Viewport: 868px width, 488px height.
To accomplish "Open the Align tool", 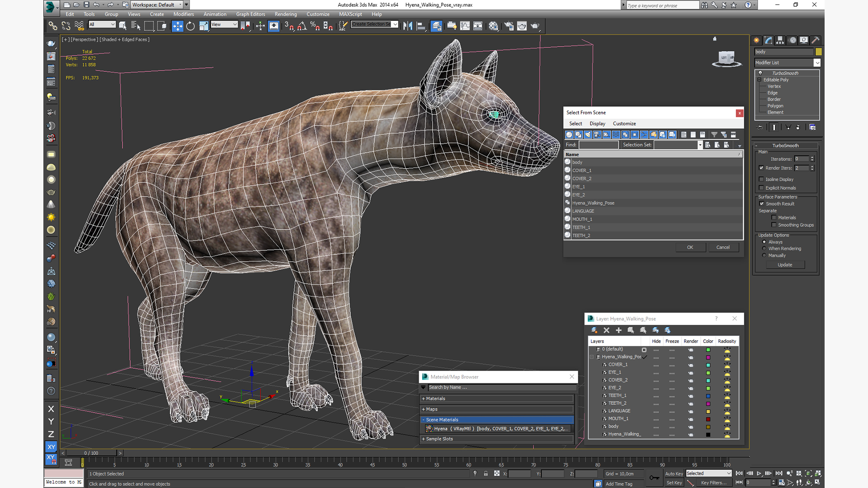I will click(x=421, y=26).
